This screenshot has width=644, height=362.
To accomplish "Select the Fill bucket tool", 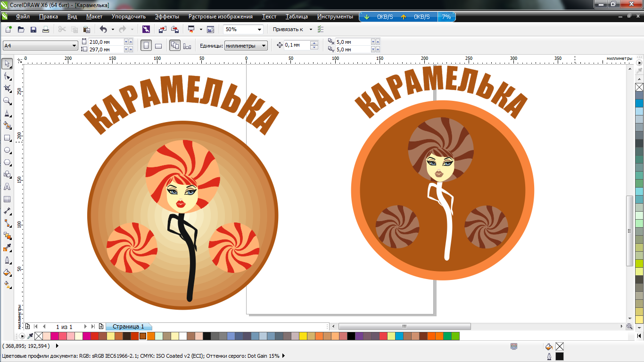I will (x=7, y=272).
